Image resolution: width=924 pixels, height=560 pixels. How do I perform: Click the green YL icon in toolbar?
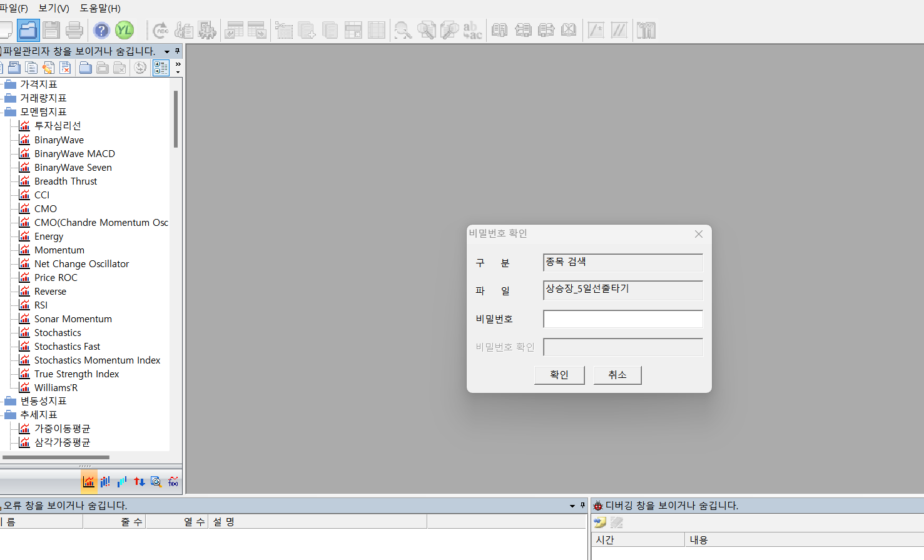(x=124, y=30)
